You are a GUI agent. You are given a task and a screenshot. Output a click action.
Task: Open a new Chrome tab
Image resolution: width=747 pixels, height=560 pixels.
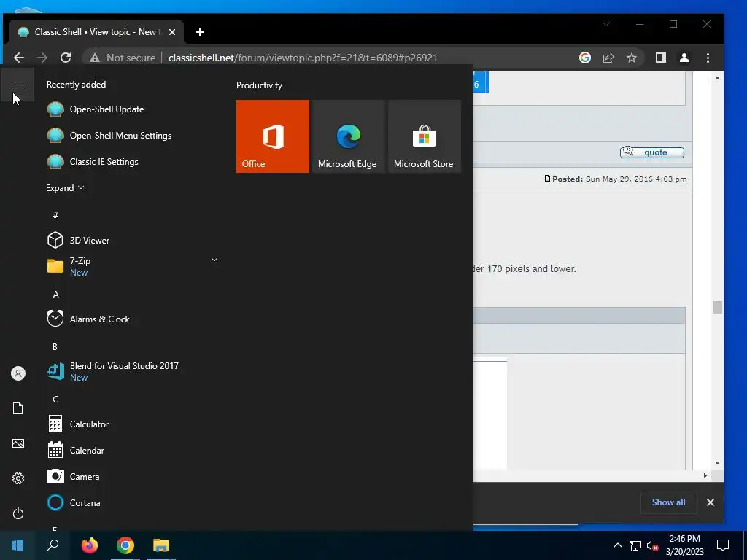[200, 32]
